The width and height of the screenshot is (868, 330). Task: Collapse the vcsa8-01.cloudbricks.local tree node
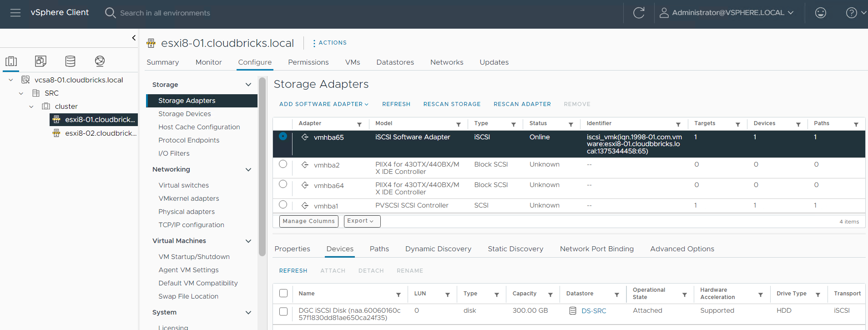tap(11, 80)
